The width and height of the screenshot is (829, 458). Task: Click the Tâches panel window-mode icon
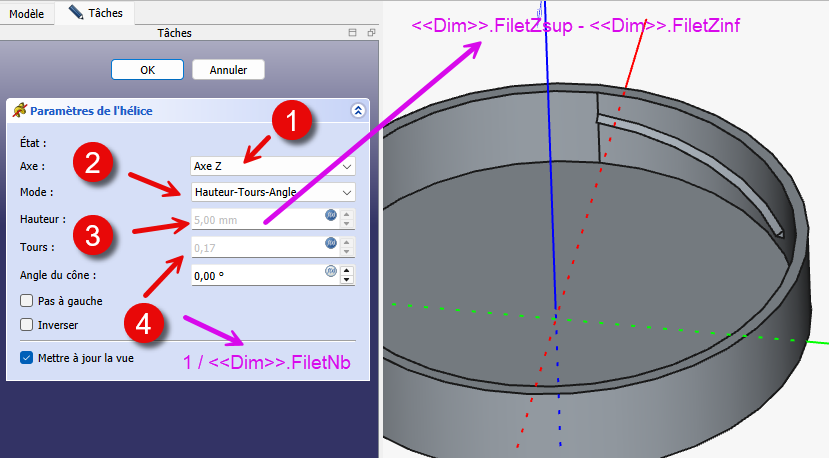[x=352, y=33]
